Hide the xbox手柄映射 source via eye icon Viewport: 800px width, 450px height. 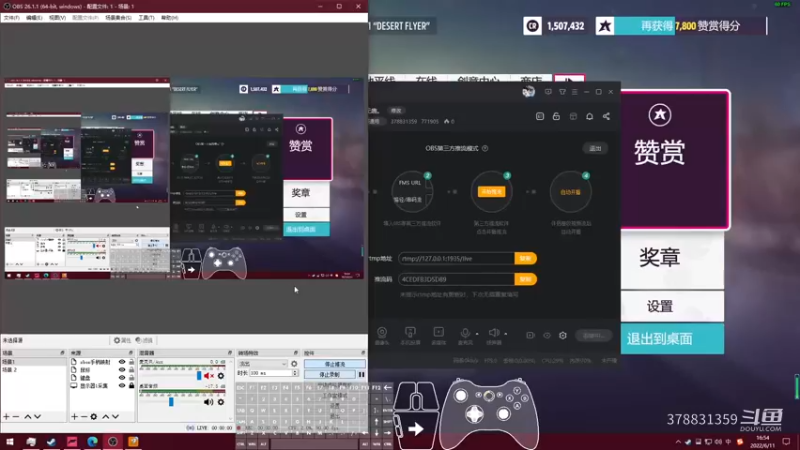click(x=122, y=362)
